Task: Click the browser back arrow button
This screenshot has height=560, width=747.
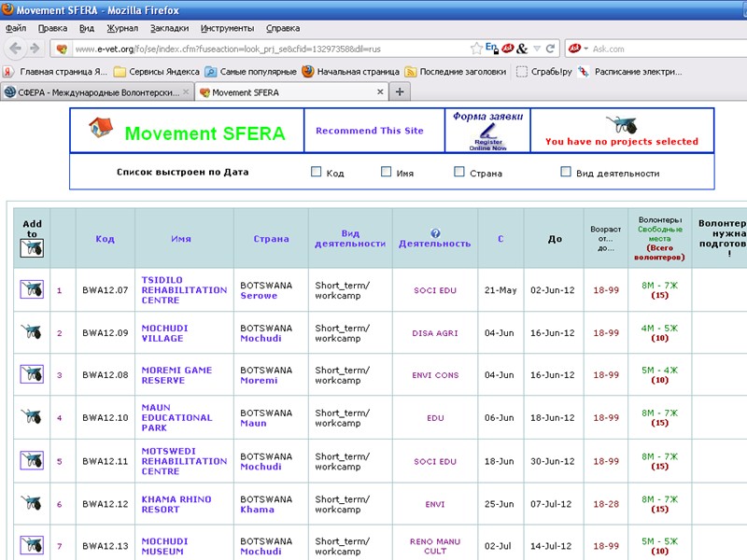Action: [x=15, y=49]
